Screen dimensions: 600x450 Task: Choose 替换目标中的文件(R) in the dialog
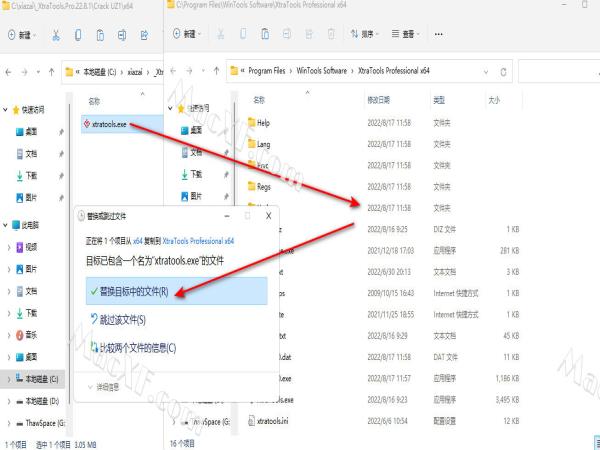point(176,291)
